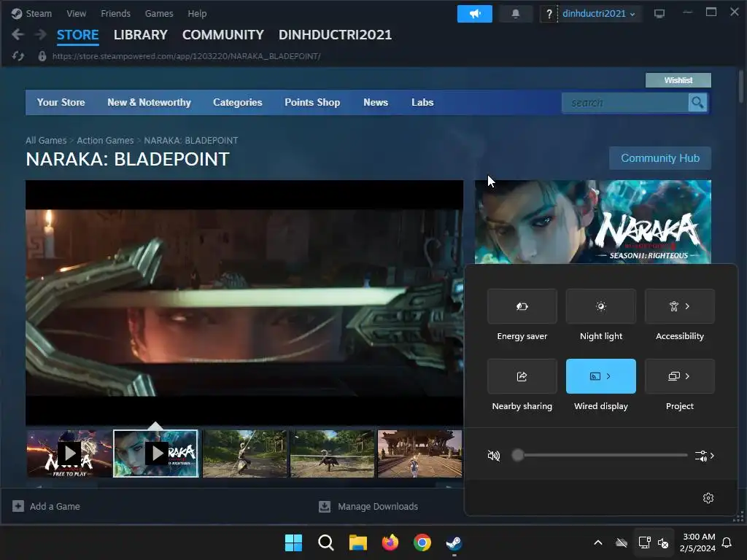Click the main trailer video player
The height and width of the screenshot is (560, 747).
(x=244, y=303)
